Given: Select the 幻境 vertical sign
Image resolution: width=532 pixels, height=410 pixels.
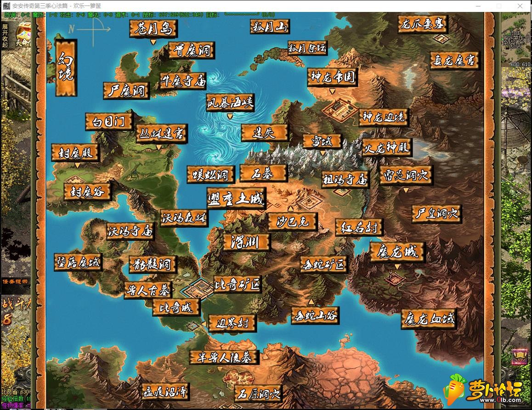Looking at the screenshot, I should point(66,67).
